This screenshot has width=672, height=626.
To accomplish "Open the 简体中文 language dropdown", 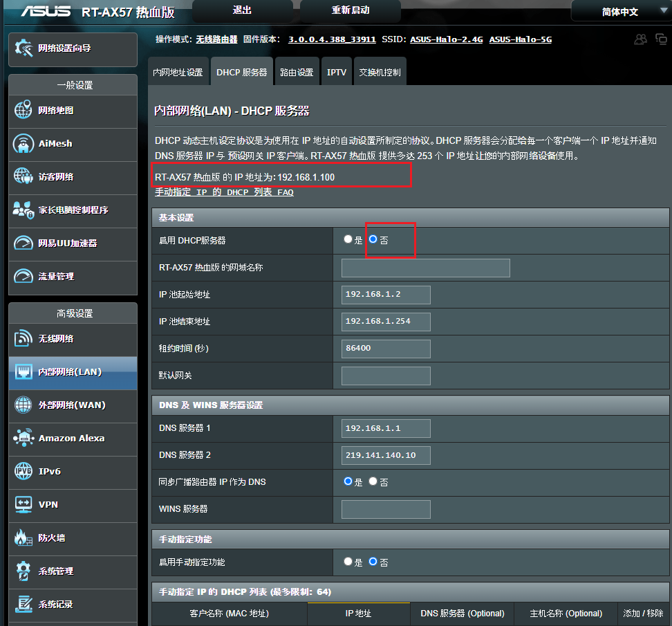I will pyautogui.click(x=619, y=12).
